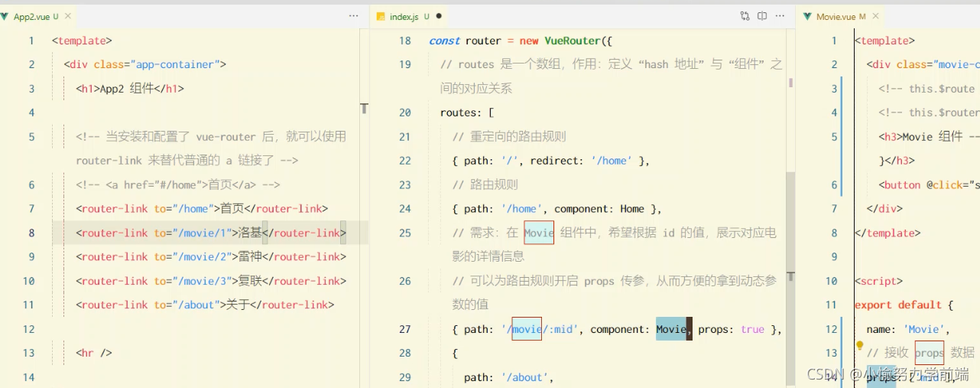
Task: Click the router-link to="/movie/1" 洛基 line
Action: (211, 233)
